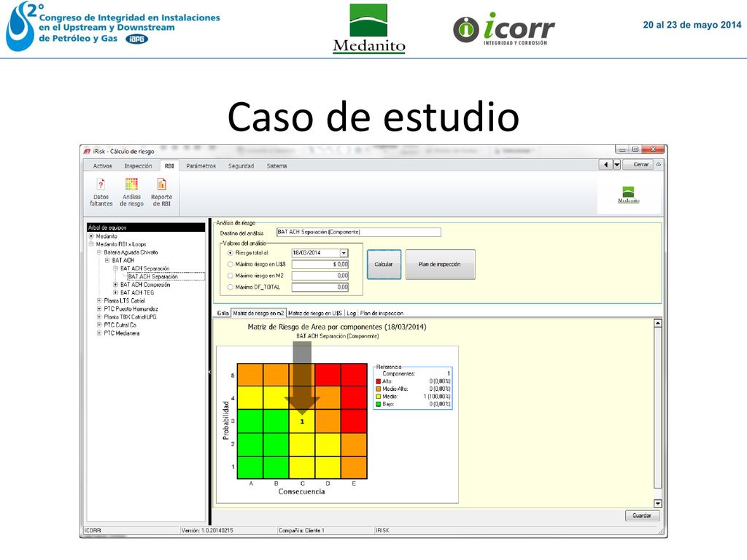Click the orange Medio-Alto legend swatch

pos(379,389)
